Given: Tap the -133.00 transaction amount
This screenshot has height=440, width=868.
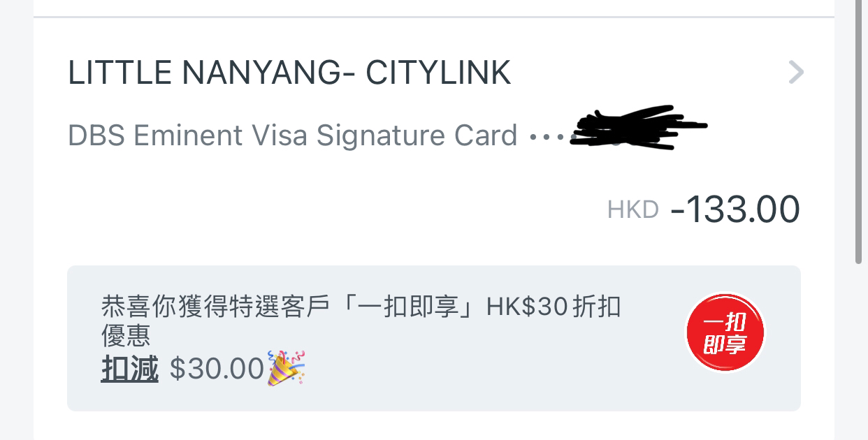Looking at the screenshot, I should (x=735, y=209).
